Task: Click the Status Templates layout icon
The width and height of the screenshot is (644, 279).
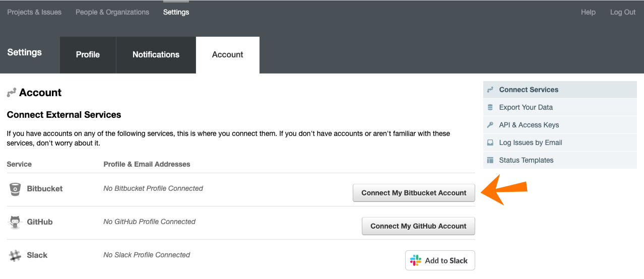Action: coord(490,160)
